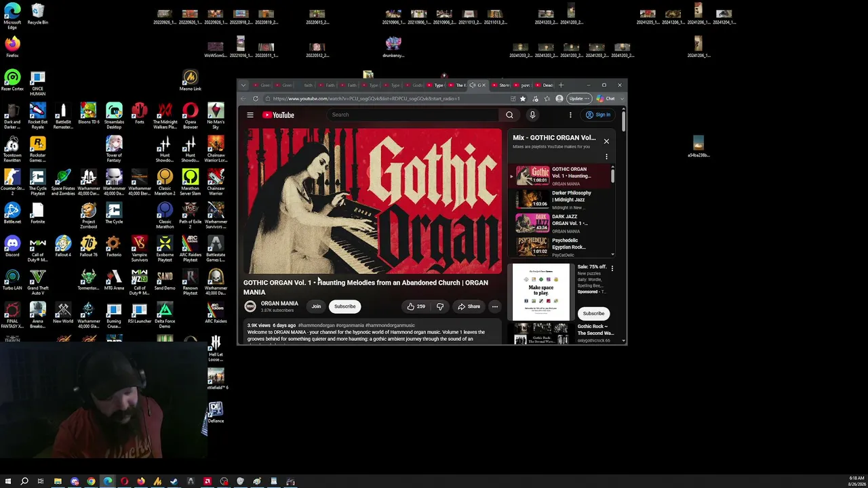Image resolution: width=868 pixels, height=488 pixels.
Task: Like the video with 259 likes
Action: [x=416, y=306]
